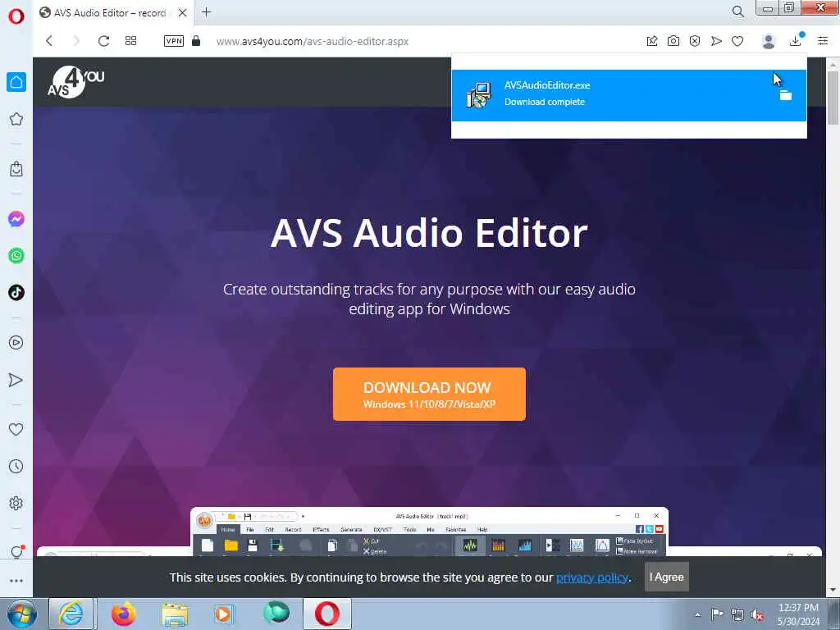Open Messenger in the sidebar
The height and width of the screenshot is (630, 840).
(16, 218)
